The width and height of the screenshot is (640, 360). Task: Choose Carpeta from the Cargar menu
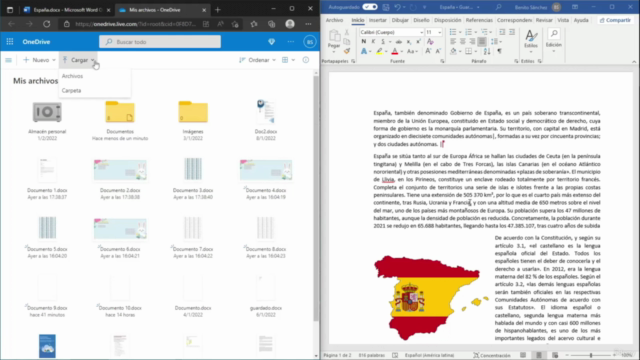coord(71,90)
